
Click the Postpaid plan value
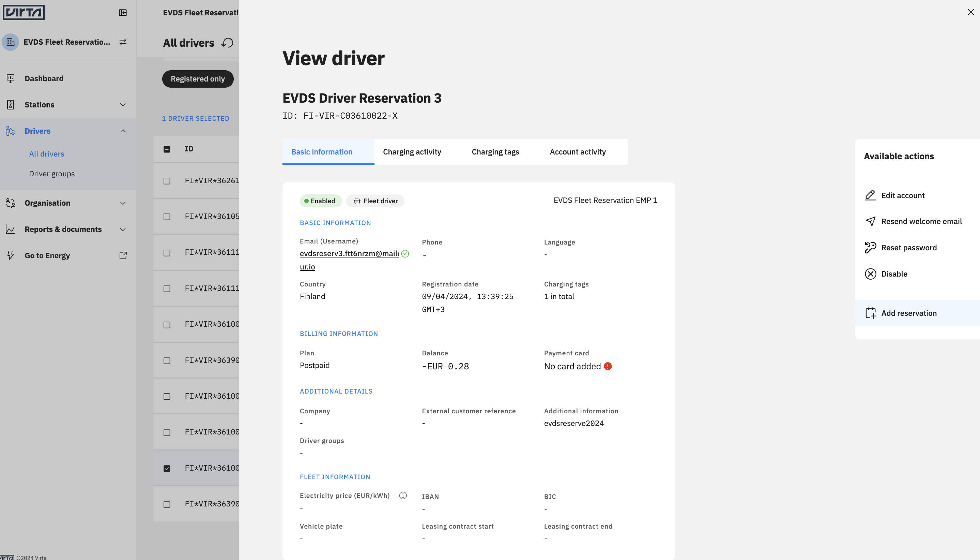coord(315,365)
